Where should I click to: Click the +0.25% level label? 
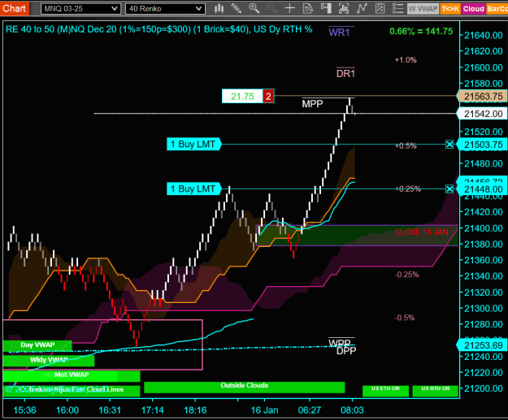click(x=407, y=188)
